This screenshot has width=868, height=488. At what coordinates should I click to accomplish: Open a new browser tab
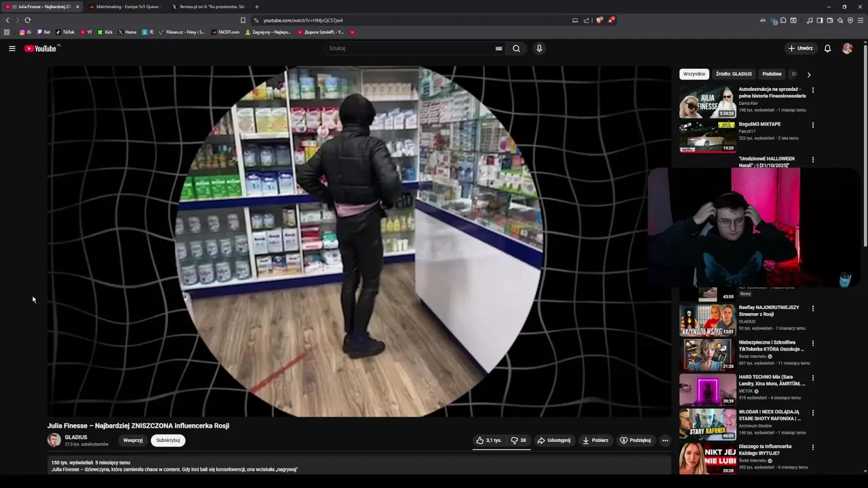[256, 7]
